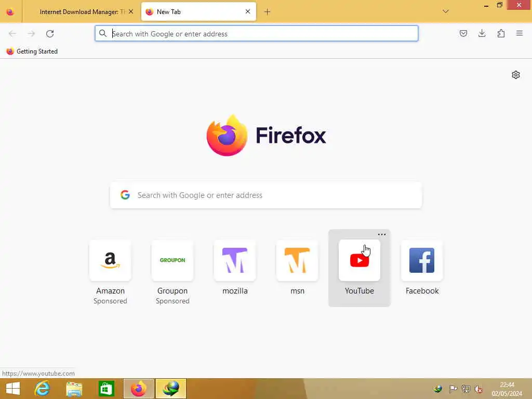Switch to Internet Download Manager tab

(x=82, y=12)
